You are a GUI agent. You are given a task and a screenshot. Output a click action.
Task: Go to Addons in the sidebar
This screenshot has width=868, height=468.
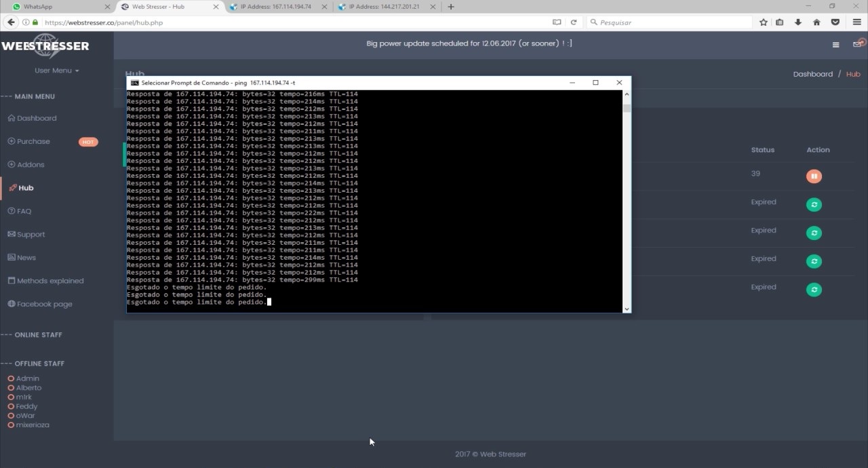(26, 164)
